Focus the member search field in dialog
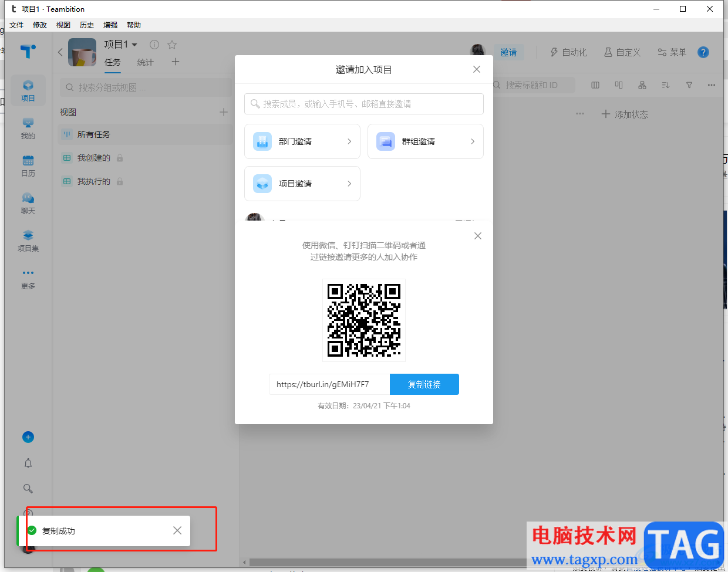Screen dimensions: 728x572 364,104
